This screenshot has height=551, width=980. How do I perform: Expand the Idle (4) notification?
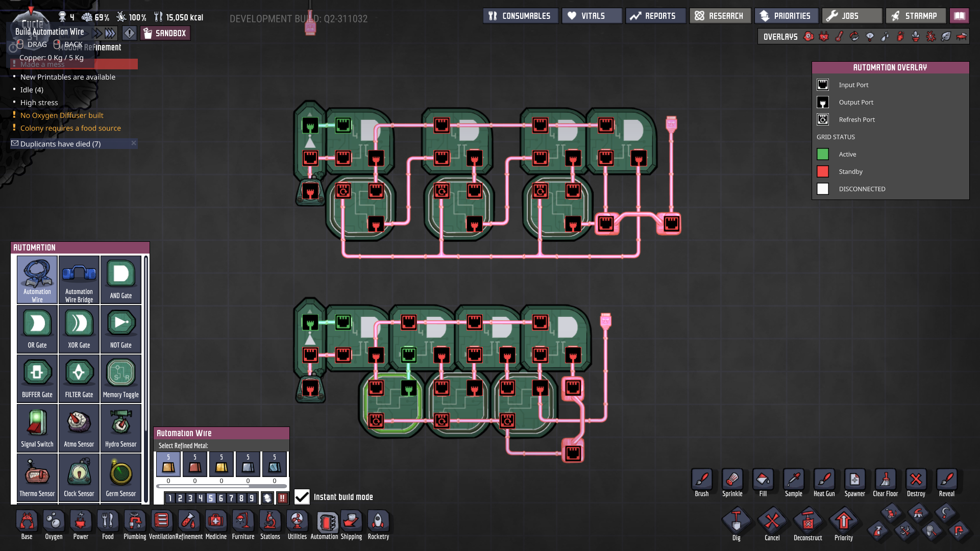click(32, 90)
